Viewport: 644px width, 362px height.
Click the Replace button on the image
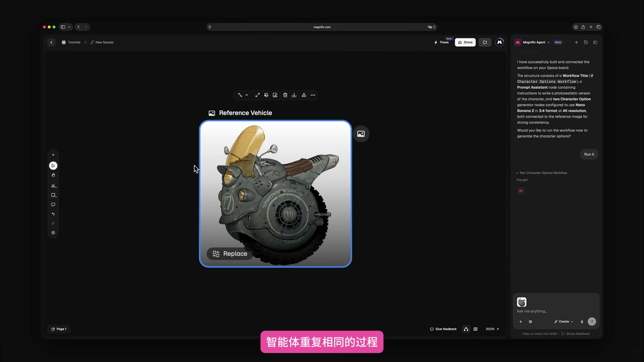230,254
